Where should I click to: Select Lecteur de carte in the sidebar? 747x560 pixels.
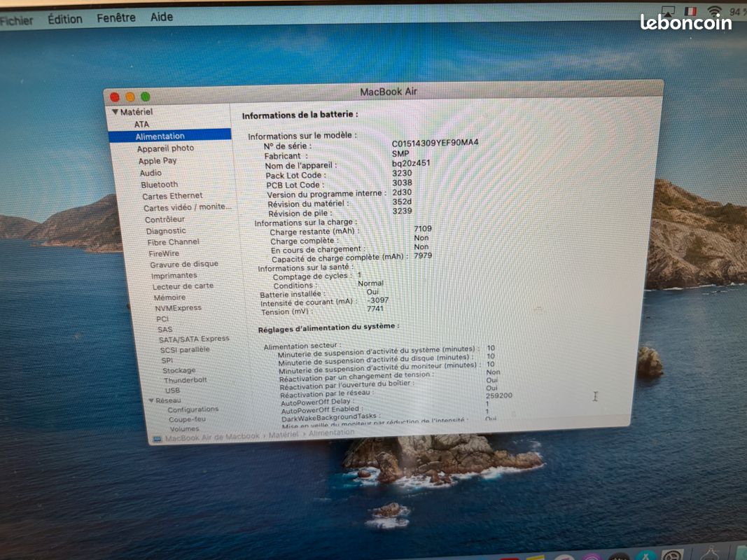(x=183, y=286)
